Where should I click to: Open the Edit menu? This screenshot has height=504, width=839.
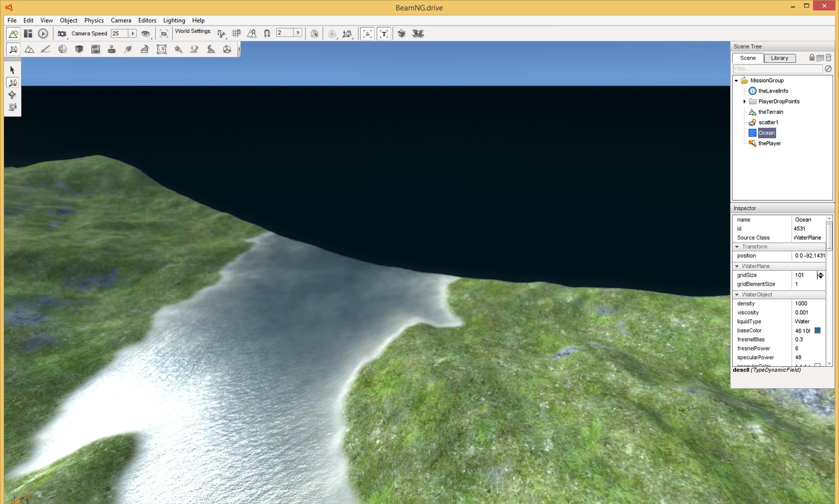(28, 20)
